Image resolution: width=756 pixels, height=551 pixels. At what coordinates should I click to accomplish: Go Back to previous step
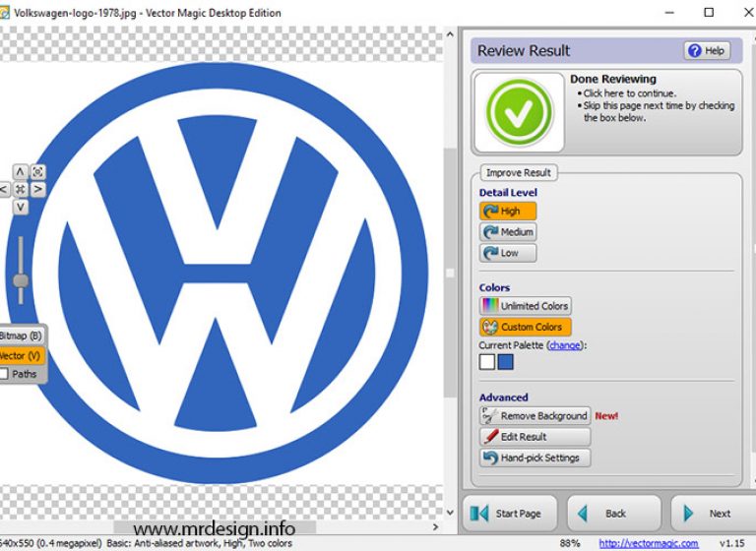click(614, 514)
